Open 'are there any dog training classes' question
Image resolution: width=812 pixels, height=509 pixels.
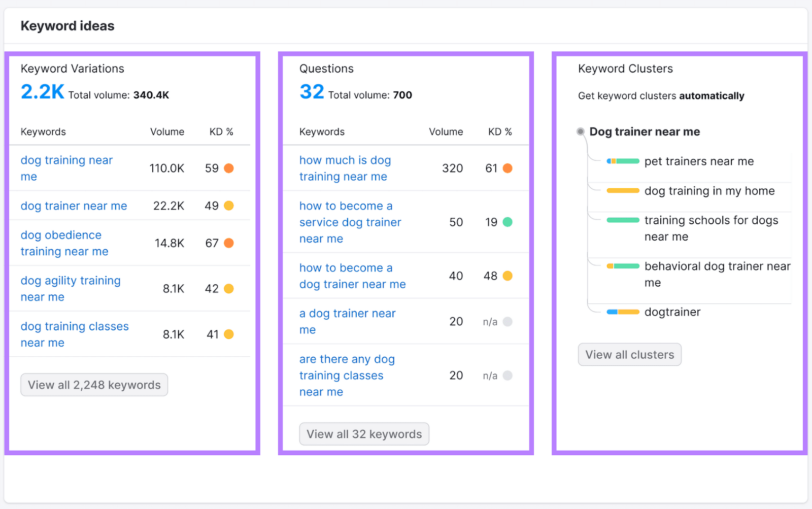coord(347,376)
